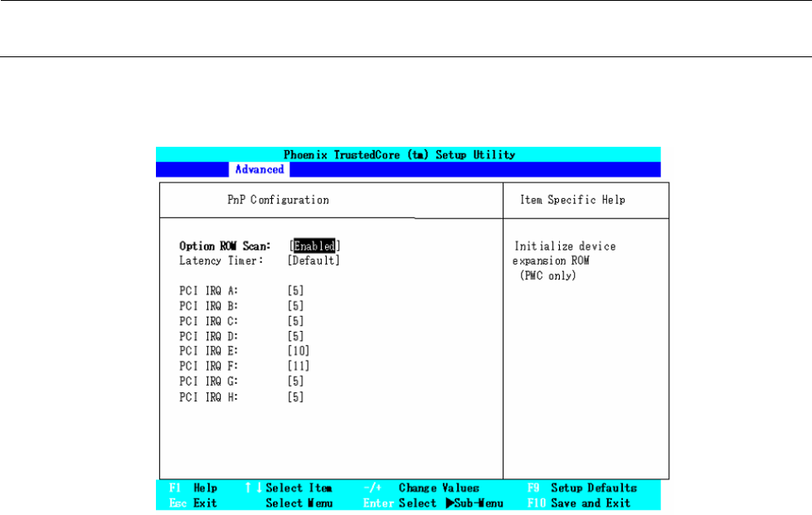Screen dimensions: 812x515
Task: Click the Enter Select Sub-Menu hint
Action: [x=433, y=503]
